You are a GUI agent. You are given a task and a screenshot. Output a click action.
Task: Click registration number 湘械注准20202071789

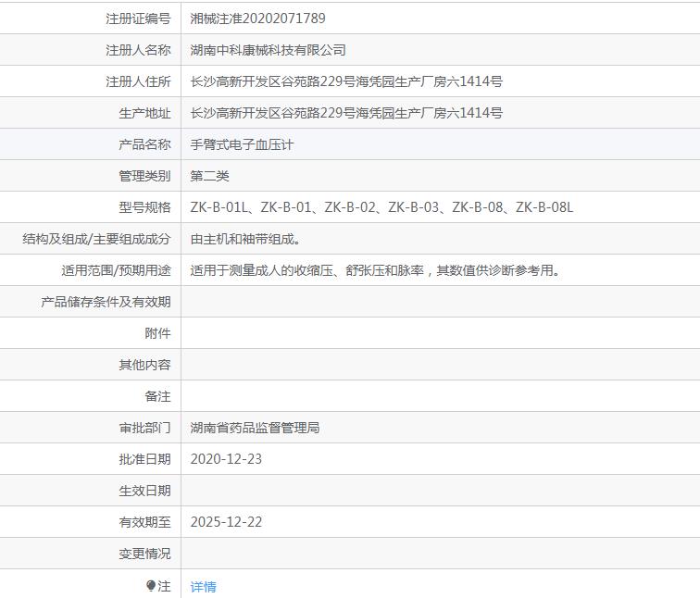[x=257, y=19]
